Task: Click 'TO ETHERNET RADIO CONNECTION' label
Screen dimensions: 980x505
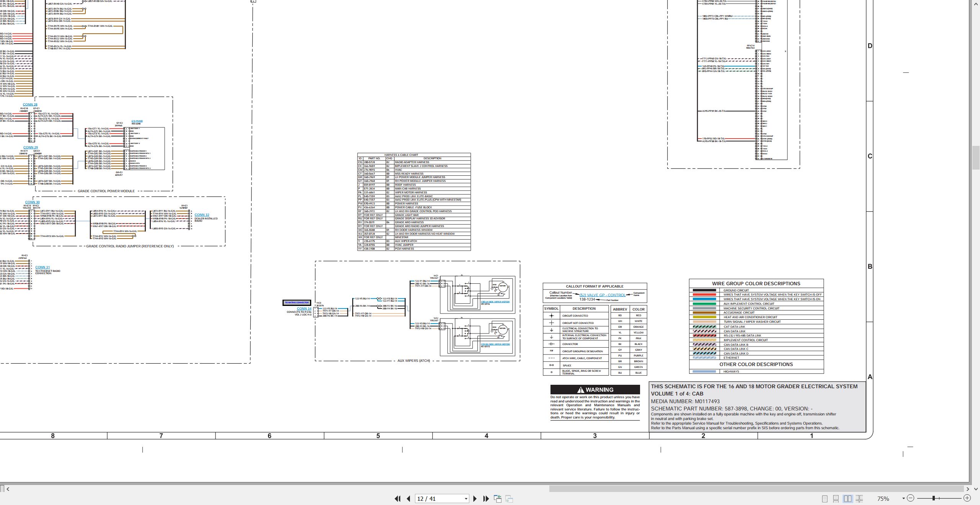Action: (x=48, y=272)
